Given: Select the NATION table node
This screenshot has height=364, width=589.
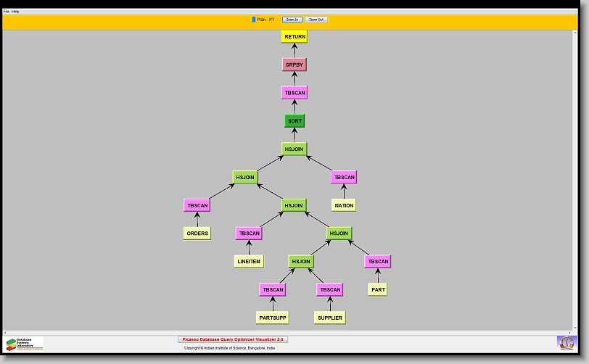Looking at the screenshot, I should tap(344, 205).
